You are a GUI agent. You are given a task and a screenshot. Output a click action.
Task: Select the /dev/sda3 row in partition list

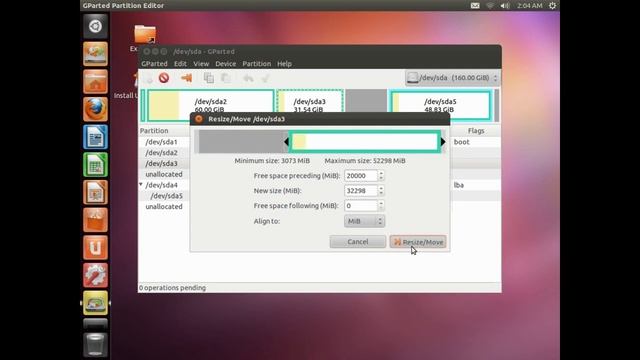pyautogui.click(x=162, y=163)
